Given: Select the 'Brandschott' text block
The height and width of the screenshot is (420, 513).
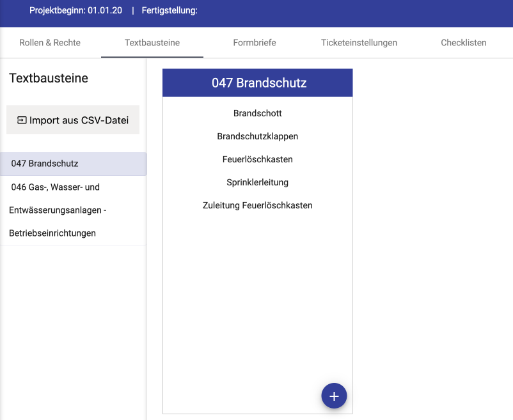Looking at the screenshot, I should coord(258,114).
